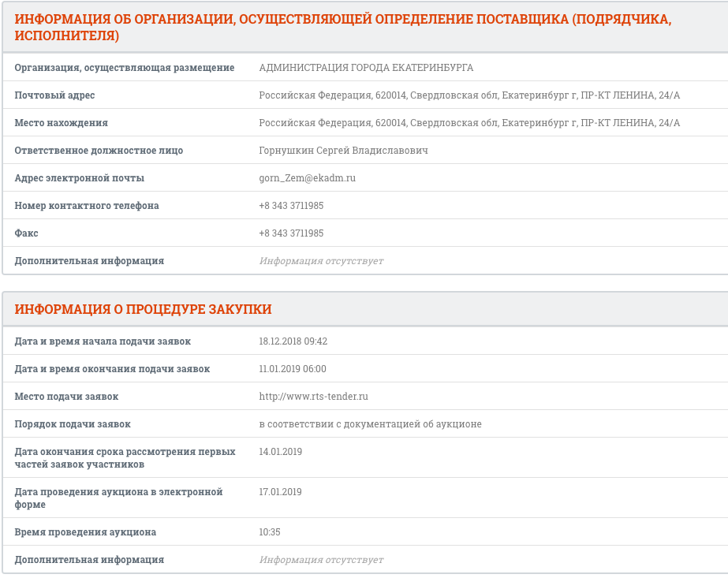Viewport: 728px width, 578px height.
Task: Click the Почтовый адрес value text
Action: click(x=469, y=95)
